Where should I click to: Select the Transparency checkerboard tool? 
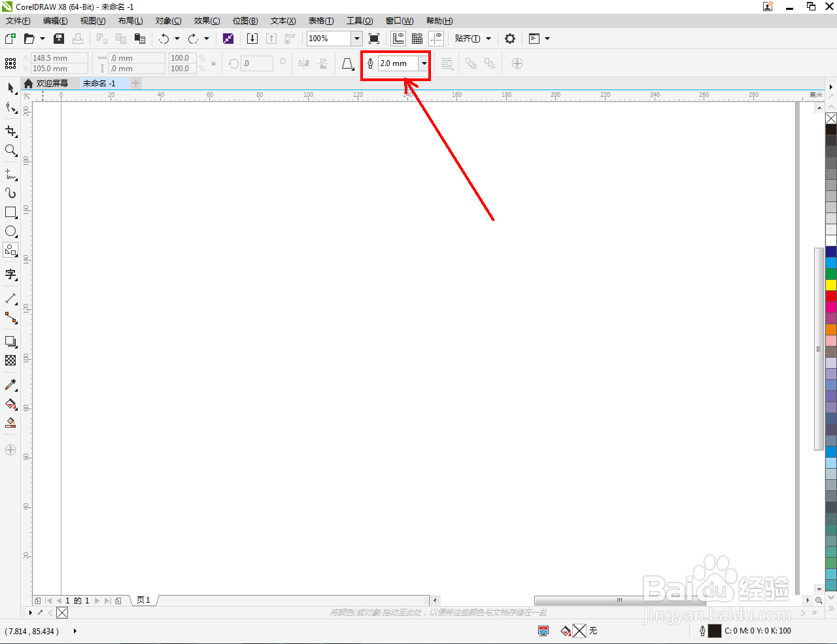click(x=10, y=360)
